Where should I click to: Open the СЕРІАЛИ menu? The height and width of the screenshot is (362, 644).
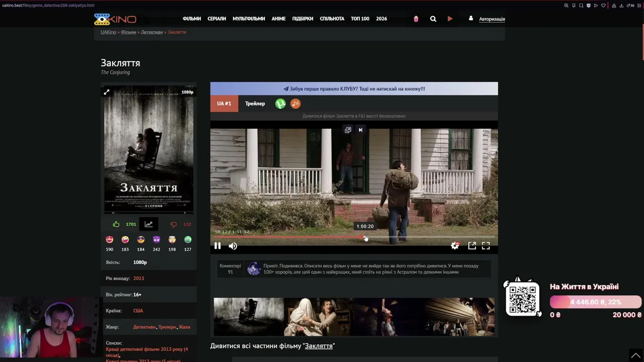pos(217,19)
